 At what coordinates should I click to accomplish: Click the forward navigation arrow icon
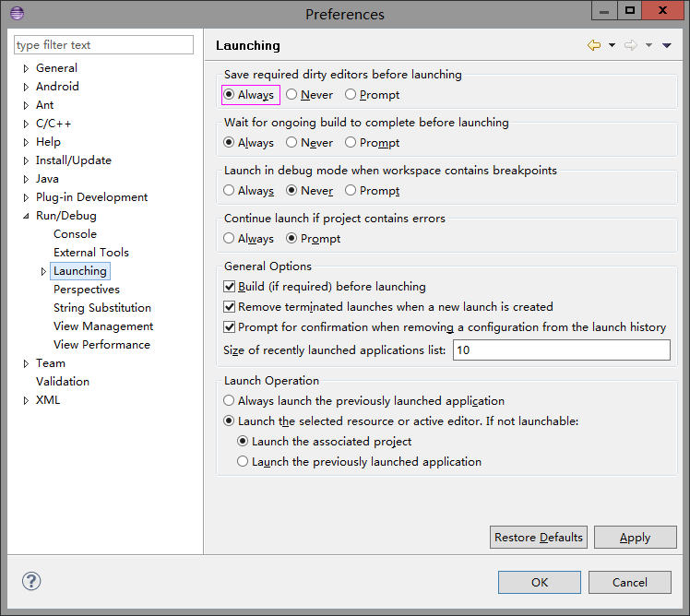631,45
